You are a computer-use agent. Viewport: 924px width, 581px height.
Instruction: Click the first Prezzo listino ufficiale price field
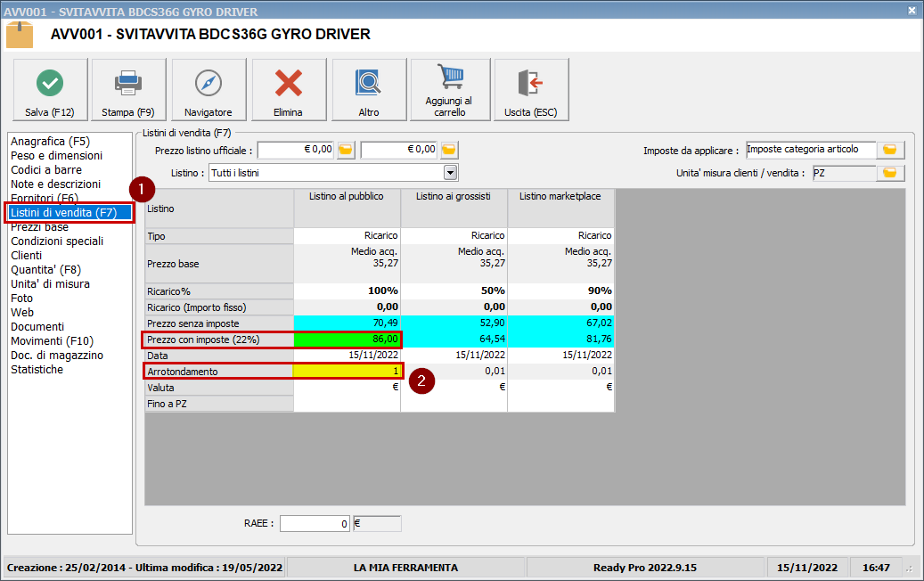click(296, 151)
